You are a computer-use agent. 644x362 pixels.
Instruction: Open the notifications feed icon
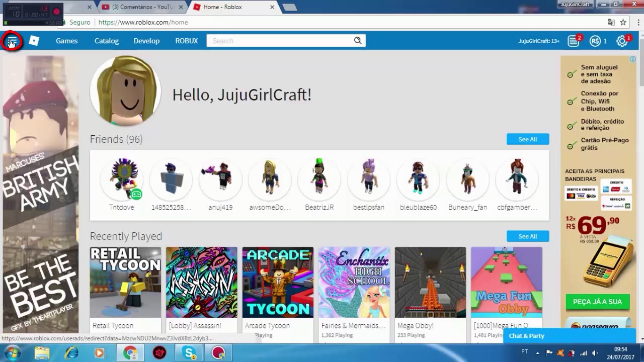[574, 41]
